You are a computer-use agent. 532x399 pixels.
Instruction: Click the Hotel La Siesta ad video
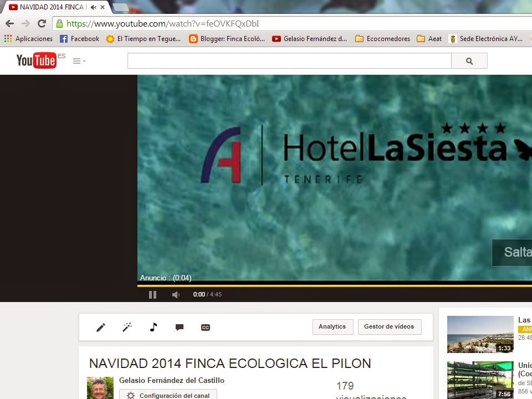(x=335, y=178)
